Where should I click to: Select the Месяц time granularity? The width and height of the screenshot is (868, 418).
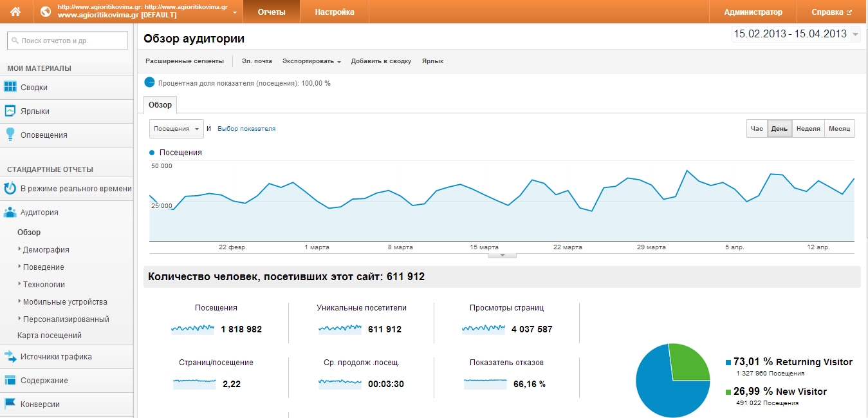(x=840, y=128)
